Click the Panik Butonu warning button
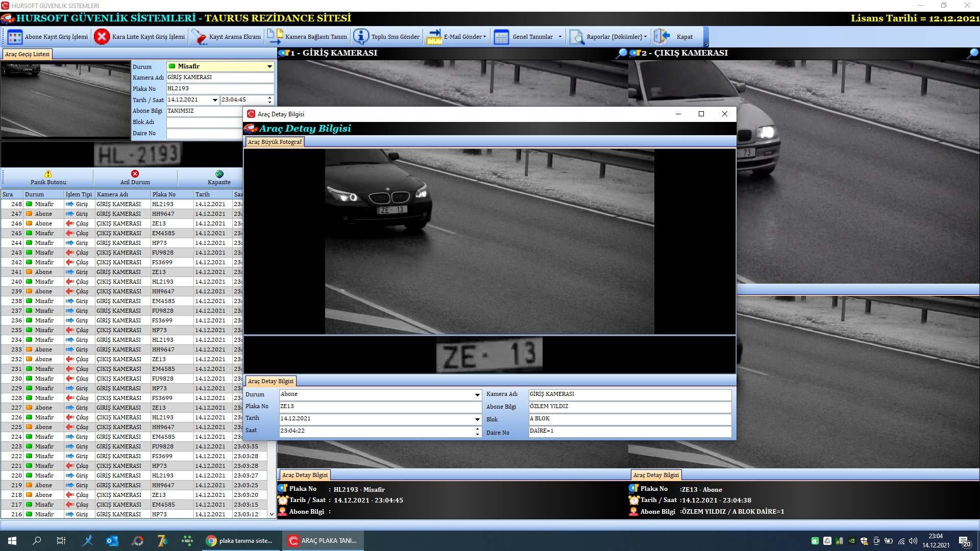 click(48, 178)
